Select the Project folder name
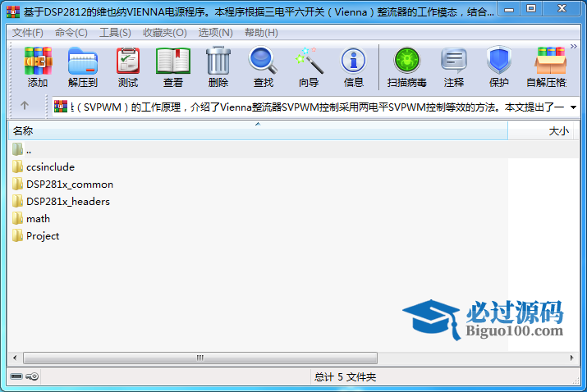 point(43,236)
